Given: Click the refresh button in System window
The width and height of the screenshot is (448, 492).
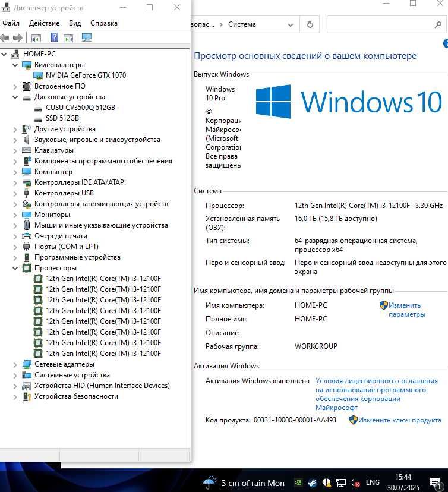Looking at the screenshot, I should point(310,24).
